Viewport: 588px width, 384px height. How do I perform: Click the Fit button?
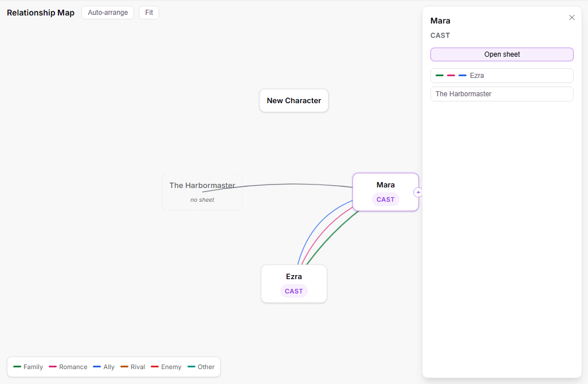click(149, 13)
